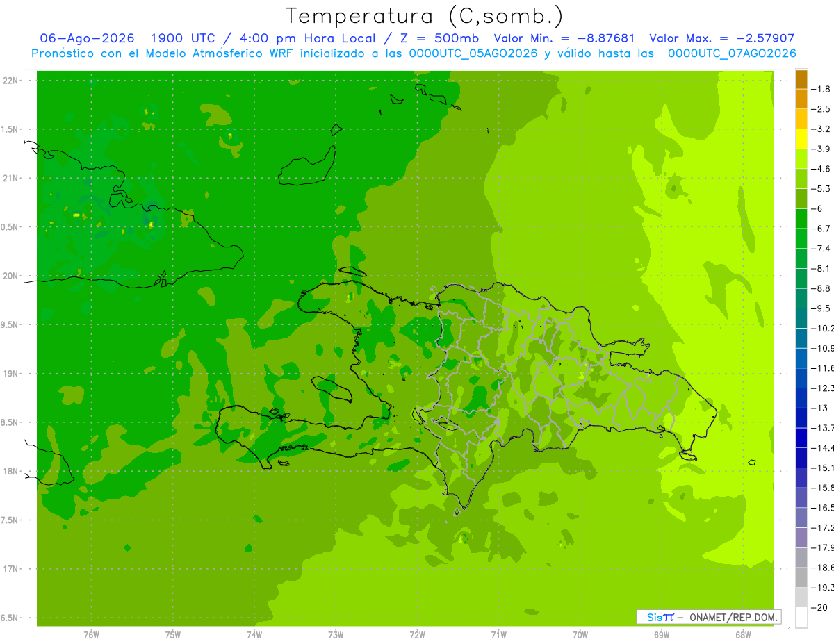Click '4:00 pm Hora Local' text
Image resolution: width=834 pixels, height=644 pixels.
(307, 38)
